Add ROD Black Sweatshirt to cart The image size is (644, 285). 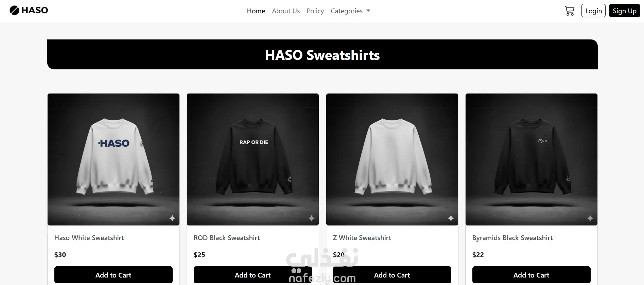coord(253,275)
